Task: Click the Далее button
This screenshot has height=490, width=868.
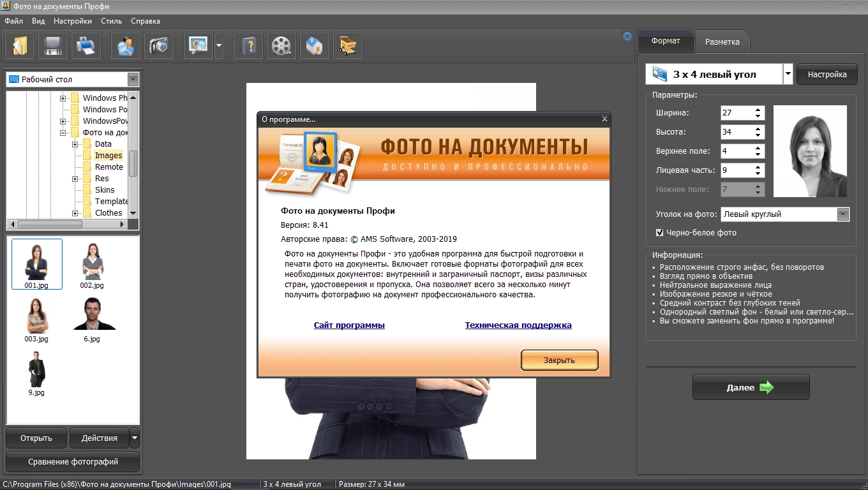Action: (x=751, y=387)
